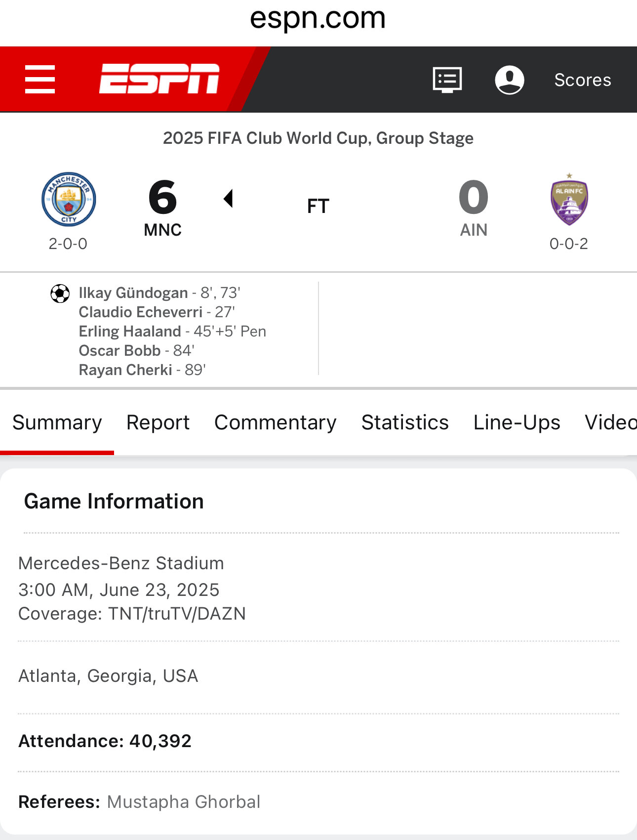Select the Line-Ups tab
Screen dimensions: 637x840
click(517, 422)
